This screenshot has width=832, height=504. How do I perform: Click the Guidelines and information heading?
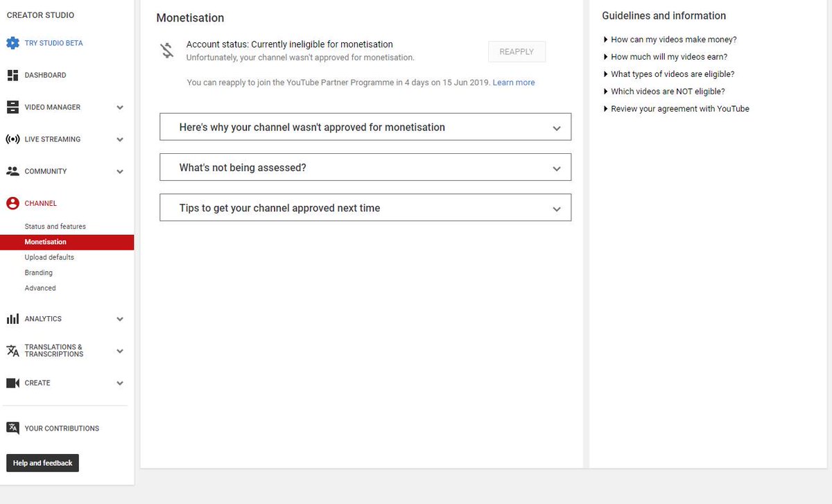[x=664, y=16]
